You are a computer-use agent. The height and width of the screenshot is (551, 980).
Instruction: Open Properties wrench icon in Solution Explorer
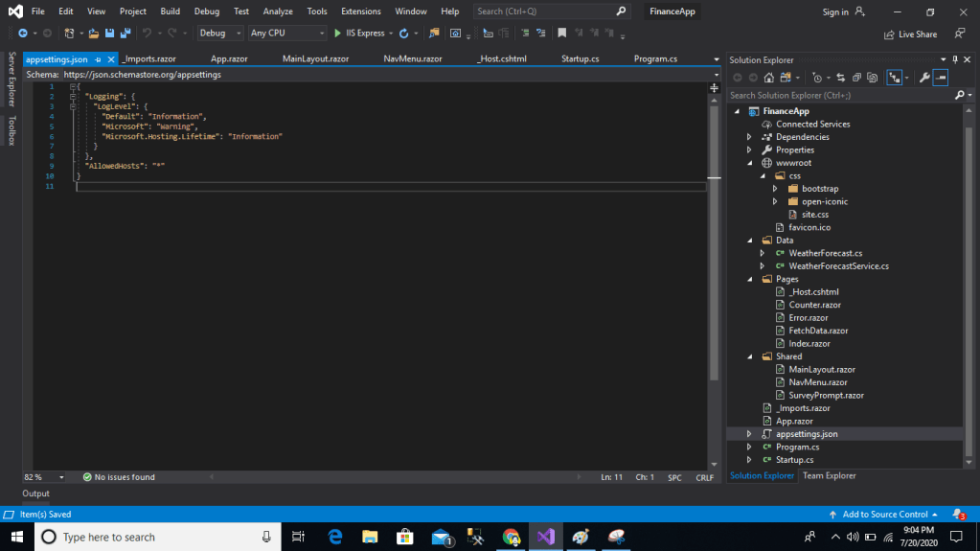click(x=924, y=78)
